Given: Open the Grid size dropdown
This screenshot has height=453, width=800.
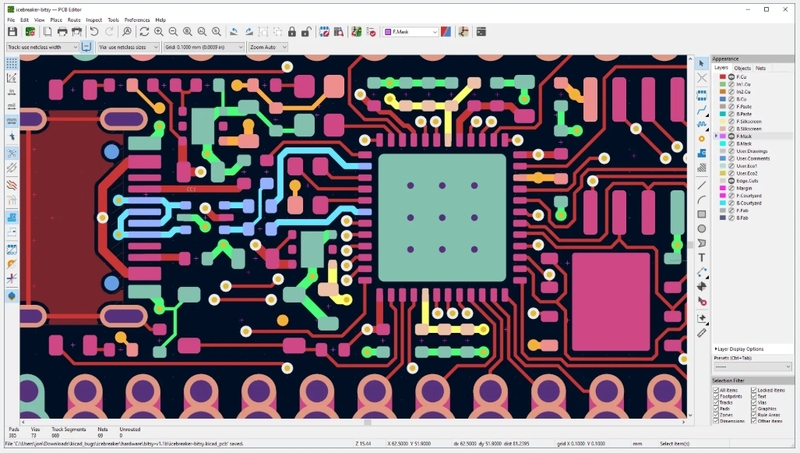Looking at the screenshot, I should pyautogui.click(x=204, y=47).
